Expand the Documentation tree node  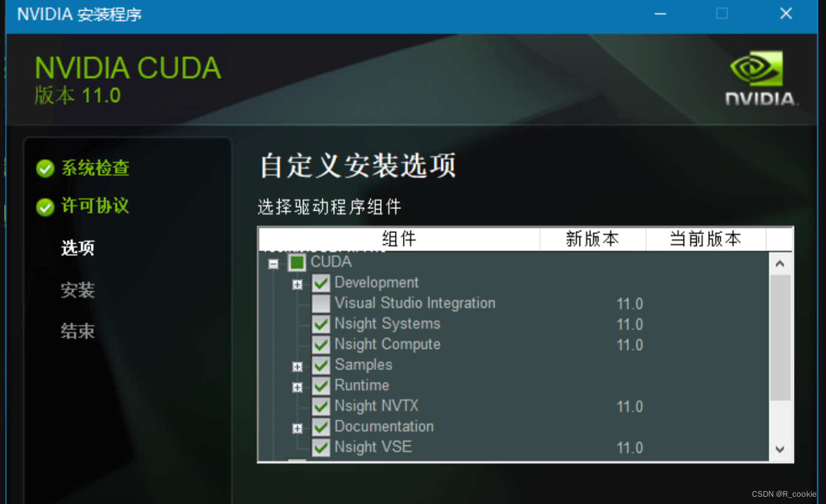point(297,428)
